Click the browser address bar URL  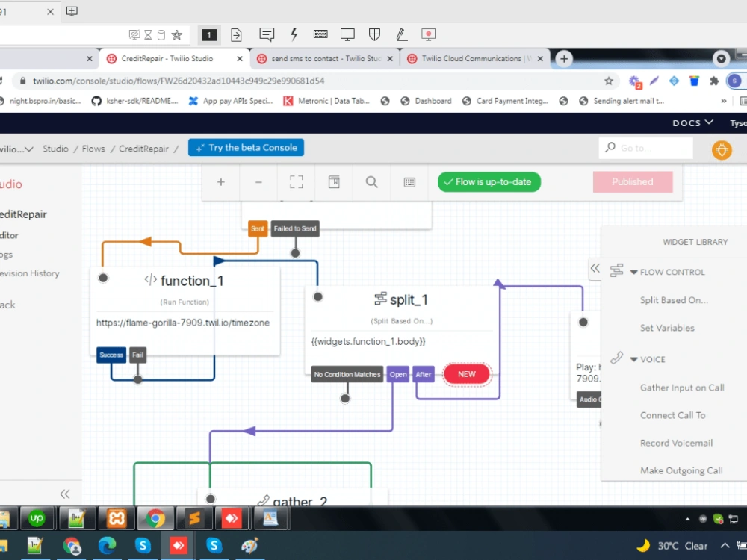(179, 81)
